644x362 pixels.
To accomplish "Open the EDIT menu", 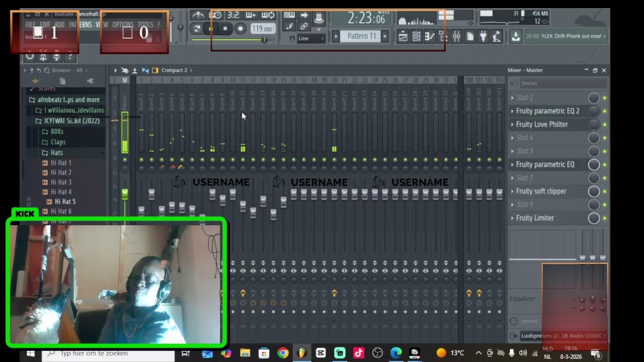I will [45, 24].
